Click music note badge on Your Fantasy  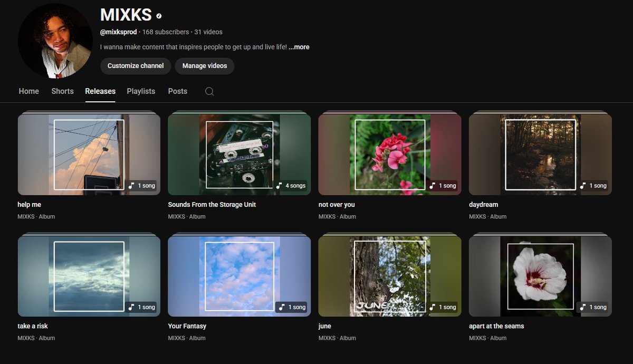(x=292, y=307)
